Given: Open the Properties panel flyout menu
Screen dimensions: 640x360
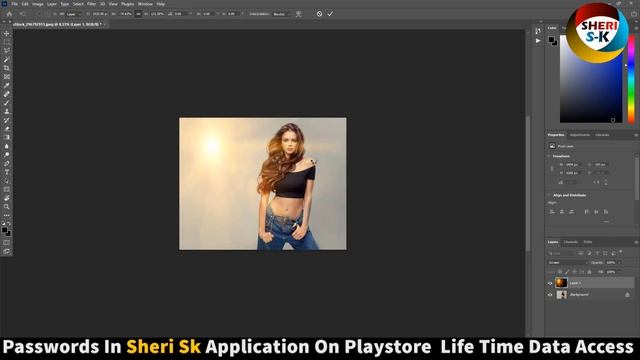Looking at the screenshot, I should click(636, 135).
